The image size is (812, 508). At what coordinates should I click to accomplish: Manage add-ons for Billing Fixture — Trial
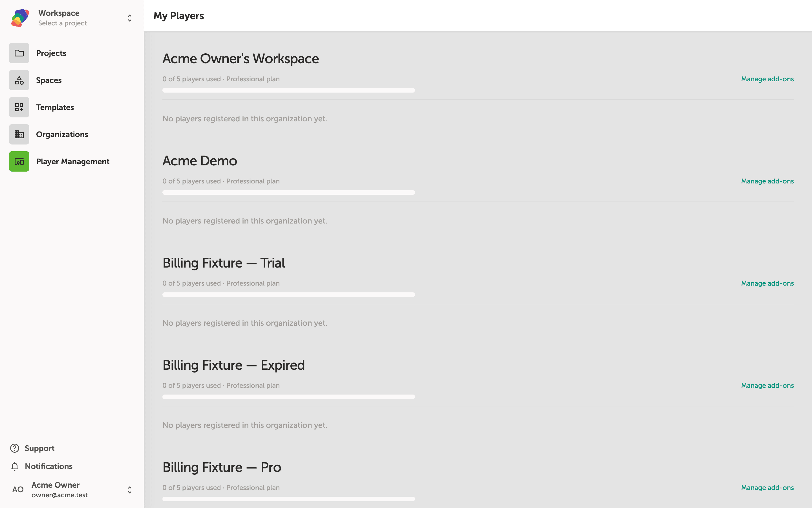click(x=767, y=283)
